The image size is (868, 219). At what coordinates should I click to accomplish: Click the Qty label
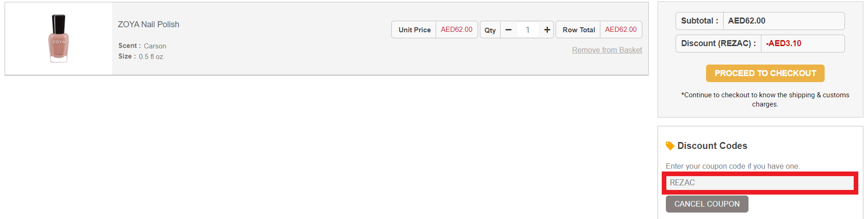point(490,30)
